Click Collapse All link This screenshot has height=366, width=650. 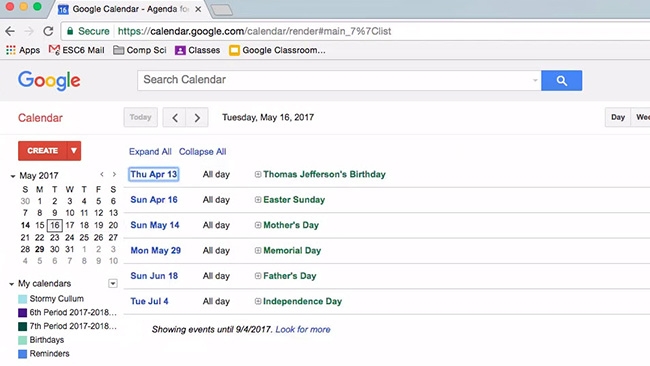pyautogui.click(x=203, y=152)
